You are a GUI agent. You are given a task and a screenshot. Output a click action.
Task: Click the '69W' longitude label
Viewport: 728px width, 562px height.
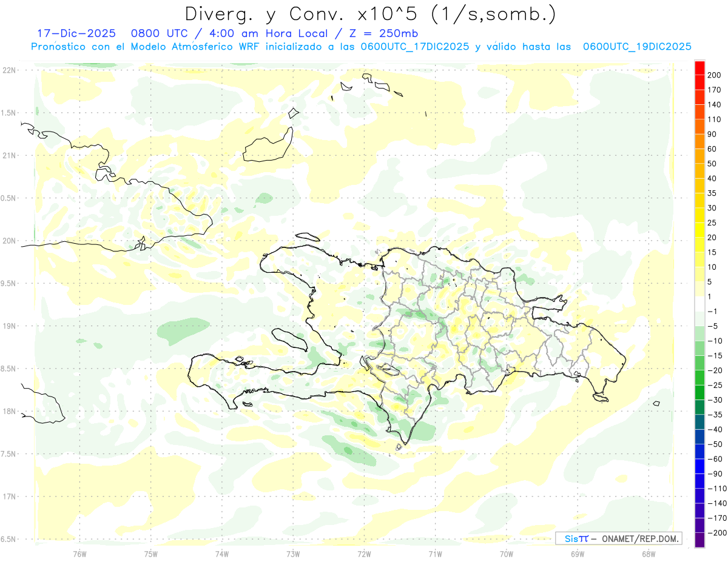578,553
